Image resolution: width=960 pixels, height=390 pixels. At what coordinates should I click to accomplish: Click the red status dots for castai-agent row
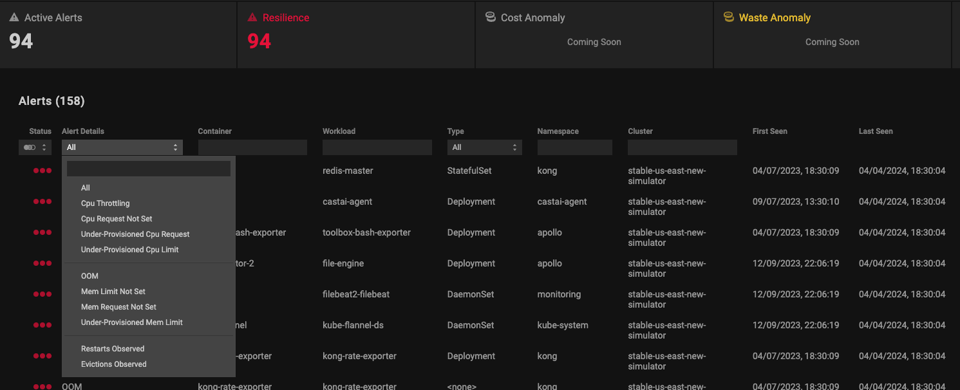42,201
